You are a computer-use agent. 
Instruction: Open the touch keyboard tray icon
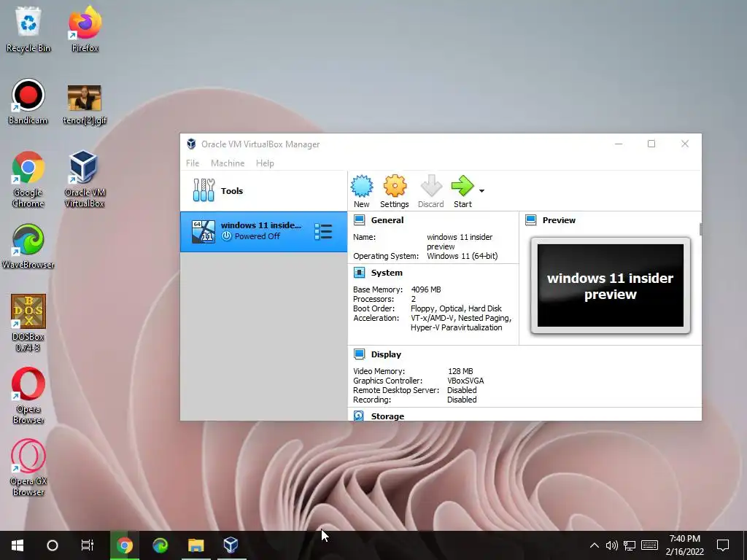[x=649, y=545]
